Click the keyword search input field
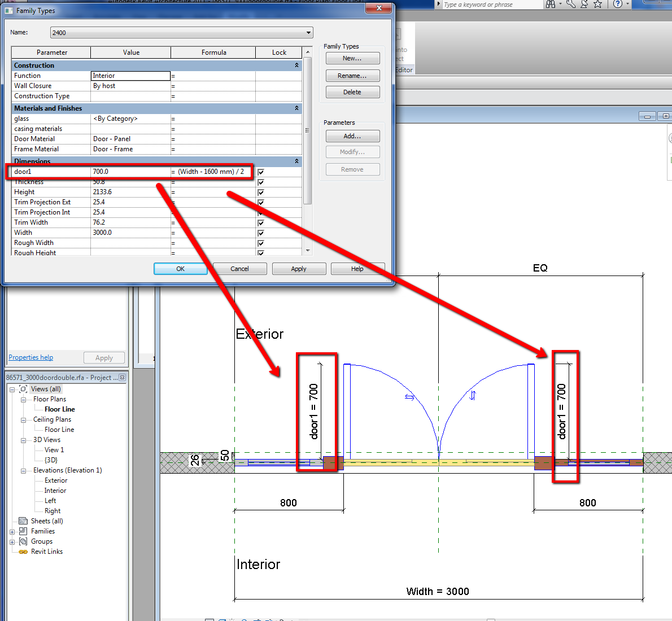672x621 pixels. (x=491, y=5)
